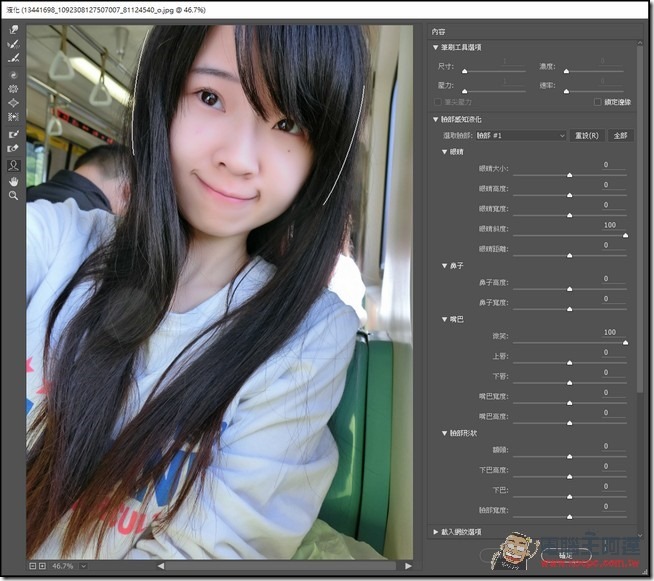Select the Reconstruct tool
The height and width of the screenshot is (581, 654).
(14, 44)
